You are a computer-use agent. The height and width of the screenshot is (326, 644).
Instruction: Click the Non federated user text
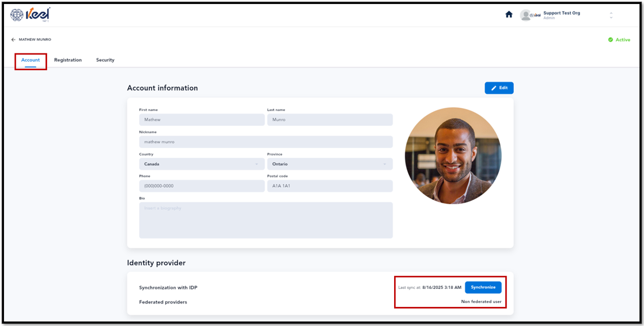point(481,302)
